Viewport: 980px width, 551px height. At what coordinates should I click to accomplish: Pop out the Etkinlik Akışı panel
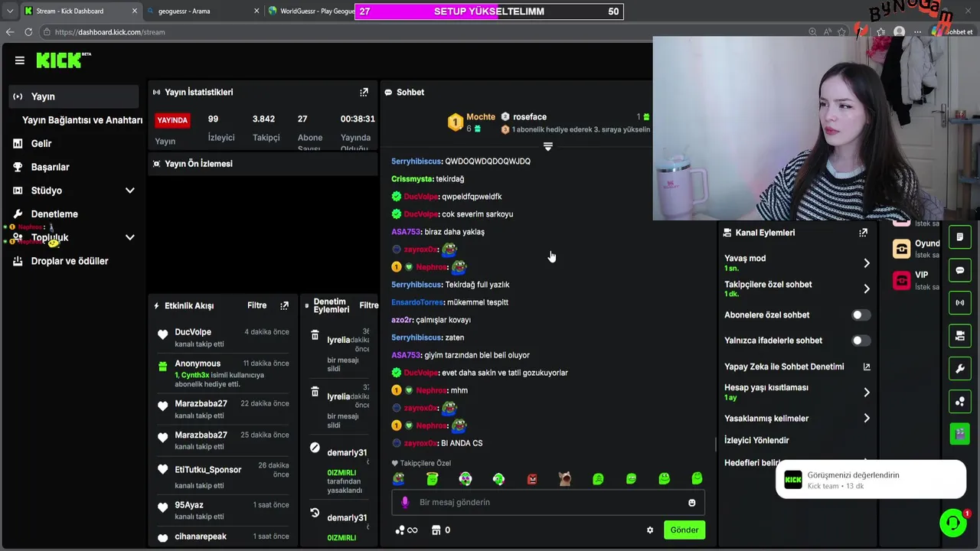[x=284, y=305]
